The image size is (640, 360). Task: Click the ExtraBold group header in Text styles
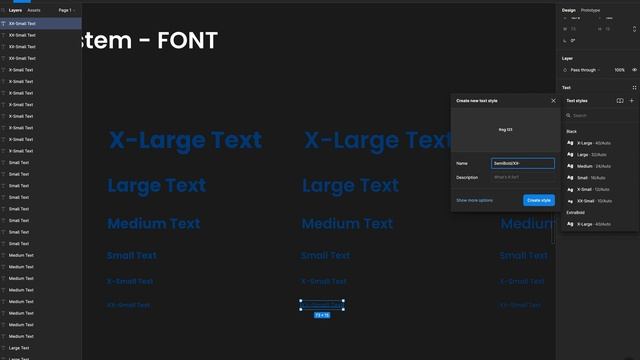point(575,213)
